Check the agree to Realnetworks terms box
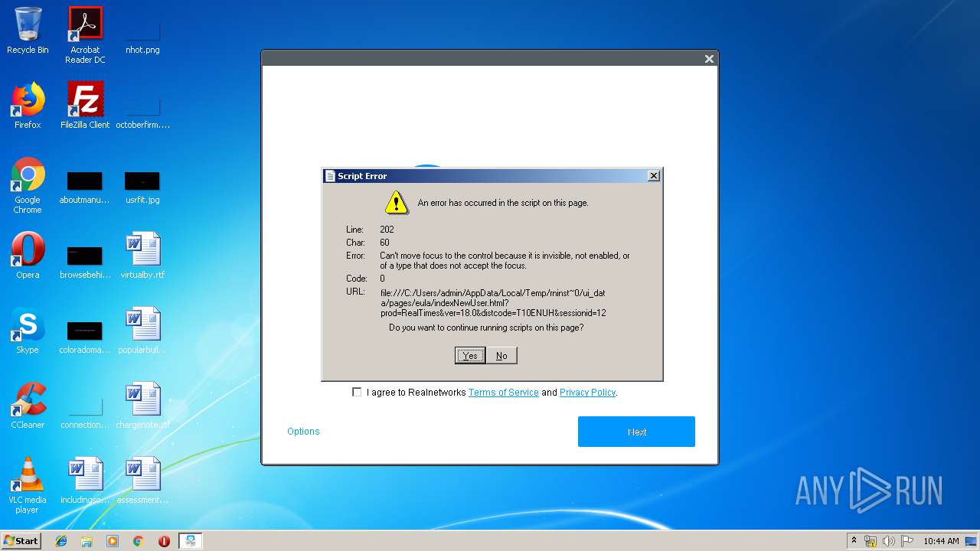Screen dimensions: 980x551 pyautogui.click(x=357, y=392)
